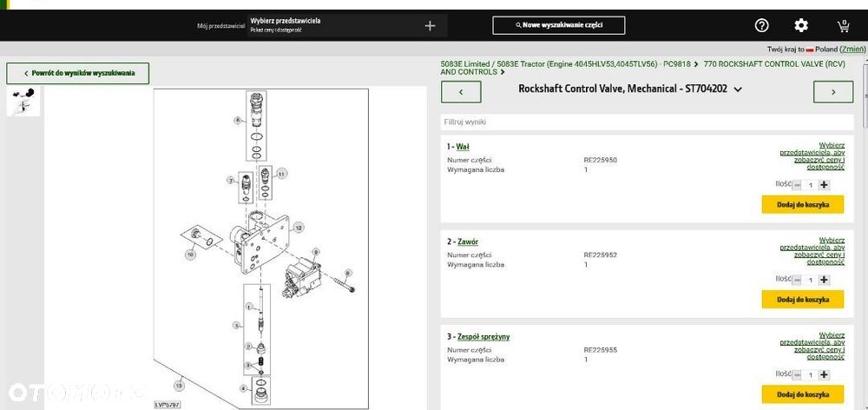Increase quantity for Zawór part
The height and width of the screenshot is (410, 868).
coord(825,280)
